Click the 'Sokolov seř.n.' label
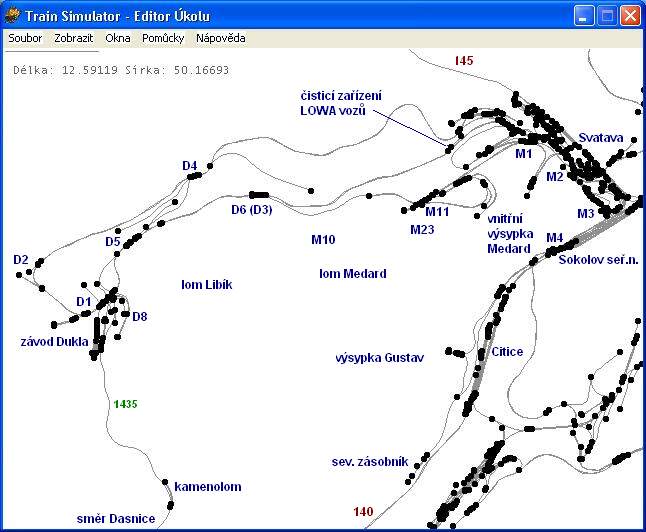Viewport: 646px width, 532px height. [598, 260]
